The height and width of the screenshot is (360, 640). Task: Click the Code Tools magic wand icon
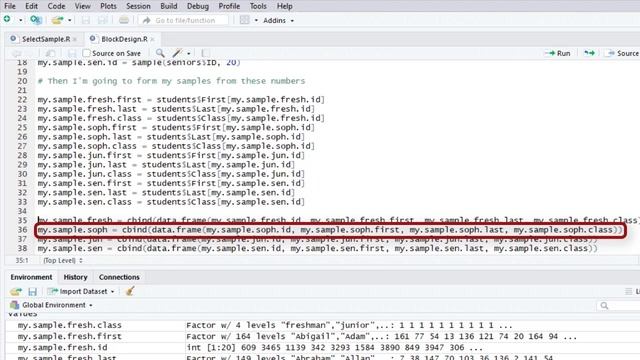177,53
